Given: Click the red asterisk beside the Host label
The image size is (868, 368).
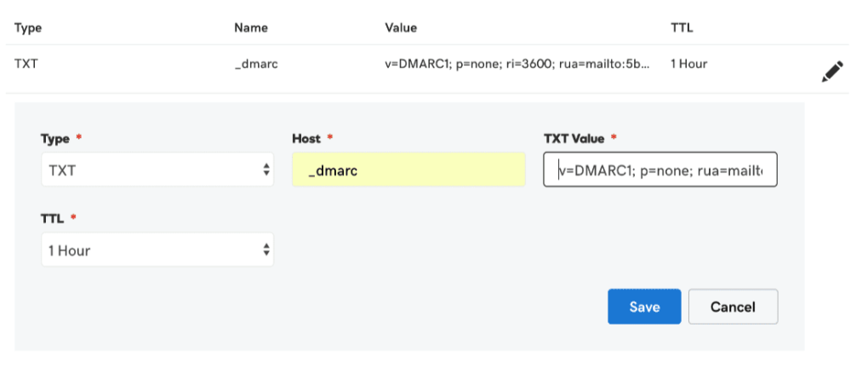Looking at the screenshot, I should 329,138.
